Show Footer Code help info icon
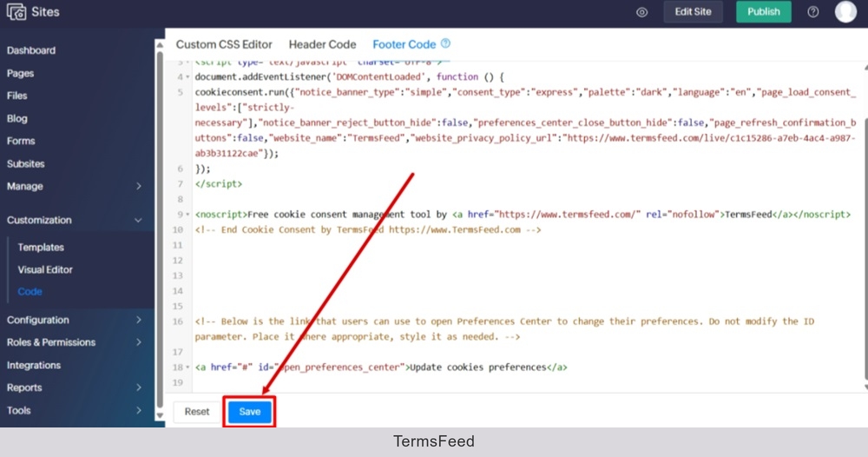 tap(445, 43)
